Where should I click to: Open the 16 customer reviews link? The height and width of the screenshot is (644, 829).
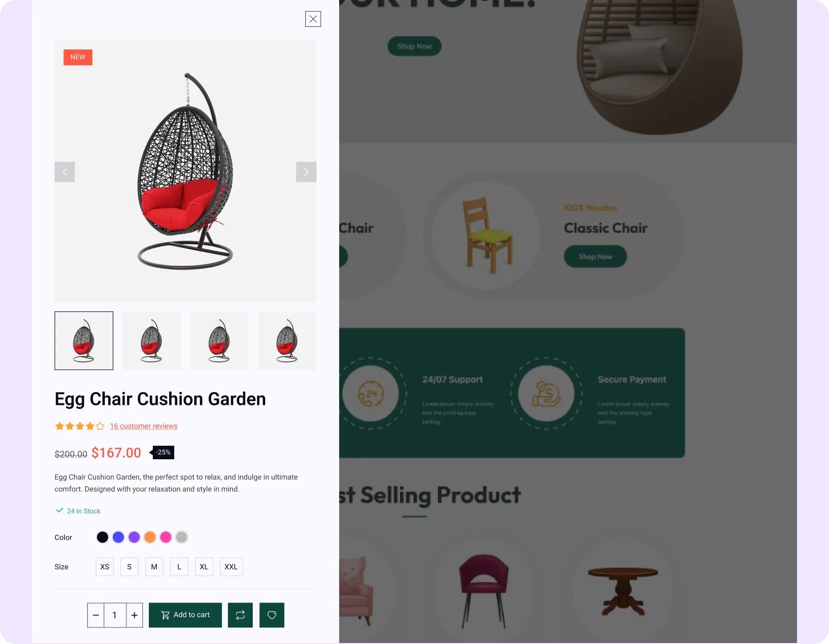(x=144, y=426)
